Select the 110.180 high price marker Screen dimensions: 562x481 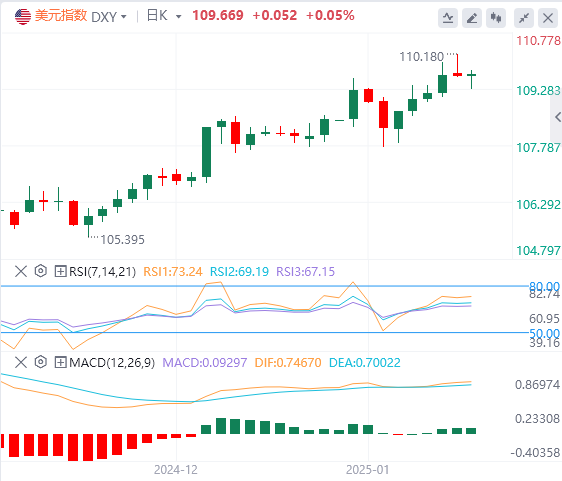[422, 57]
